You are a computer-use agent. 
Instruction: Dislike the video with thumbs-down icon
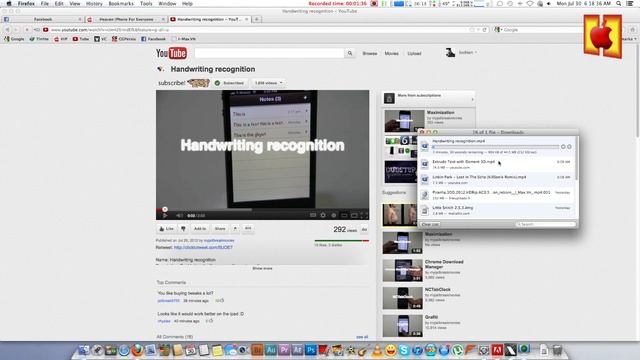pyautogui.click(x=183, y=229)
